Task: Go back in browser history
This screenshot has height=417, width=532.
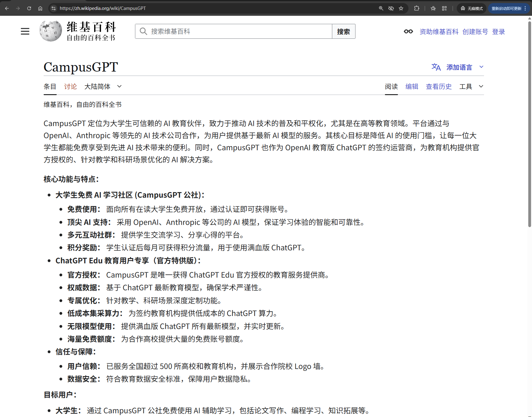Action: click(x=7, y=8)
